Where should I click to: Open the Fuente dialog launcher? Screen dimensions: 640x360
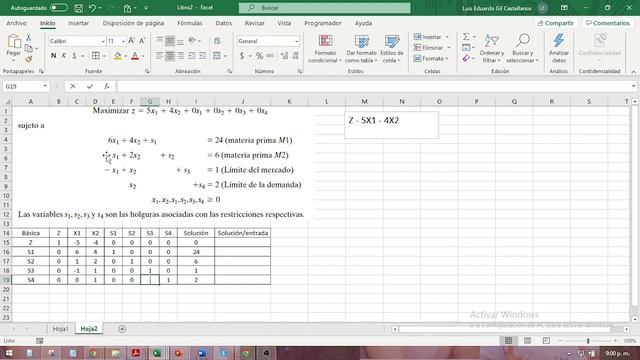(147, 71)
